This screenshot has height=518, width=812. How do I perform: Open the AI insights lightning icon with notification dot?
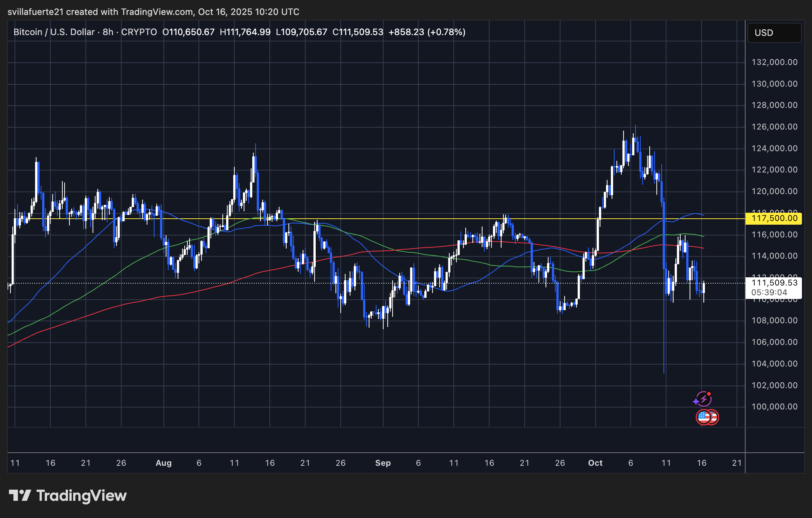[x=705, y=399]
